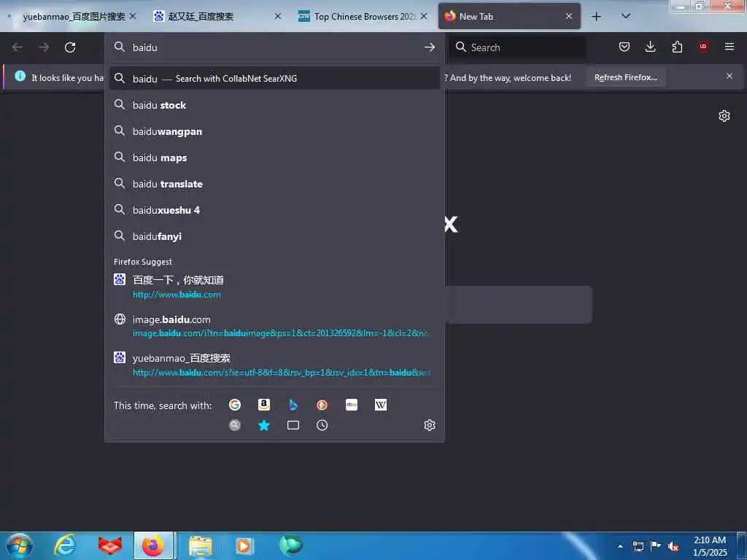747x560 pixels.
Task: Choose 'baidu translate' suggestion
Action: (x=274, y=184)
